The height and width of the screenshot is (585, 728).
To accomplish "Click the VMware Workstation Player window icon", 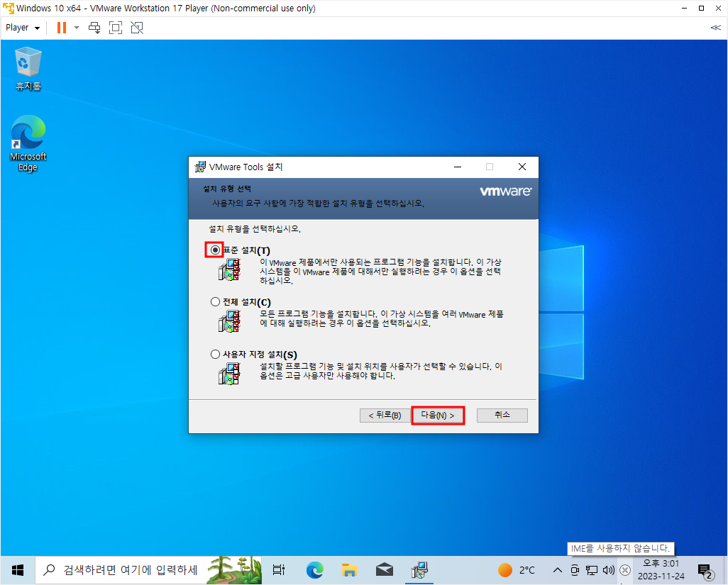I will [9, 9].
